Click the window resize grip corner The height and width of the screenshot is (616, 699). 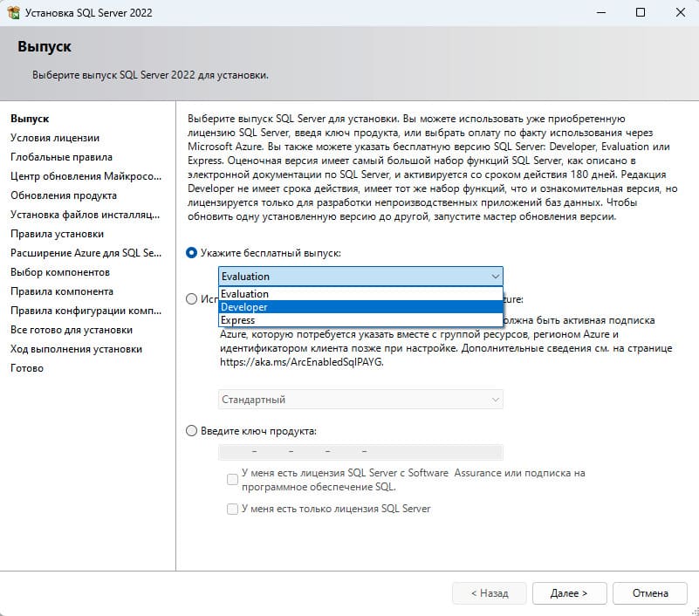[x=695, y=612]
